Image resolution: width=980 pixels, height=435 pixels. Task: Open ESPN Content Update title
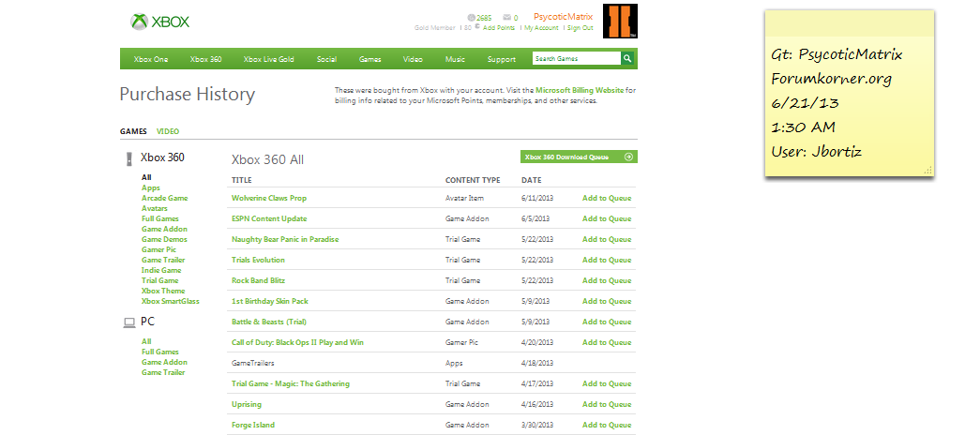click(x=269, y=218)
